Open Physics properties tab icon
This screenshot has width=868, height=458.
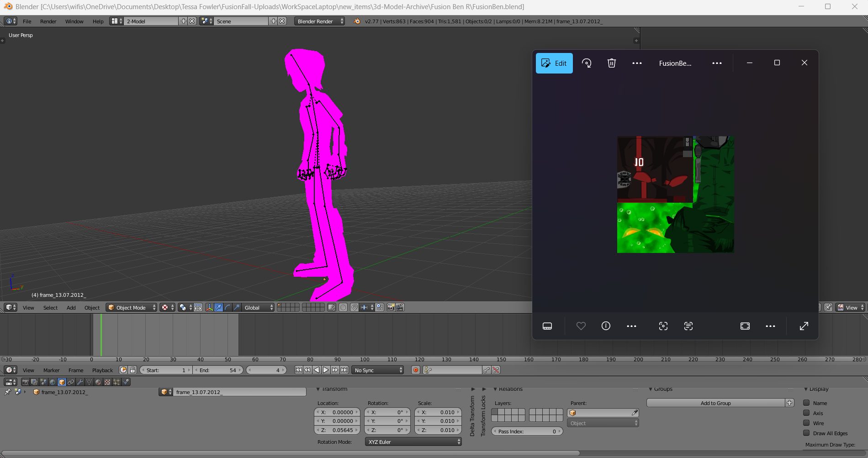(x=126, y=382)
